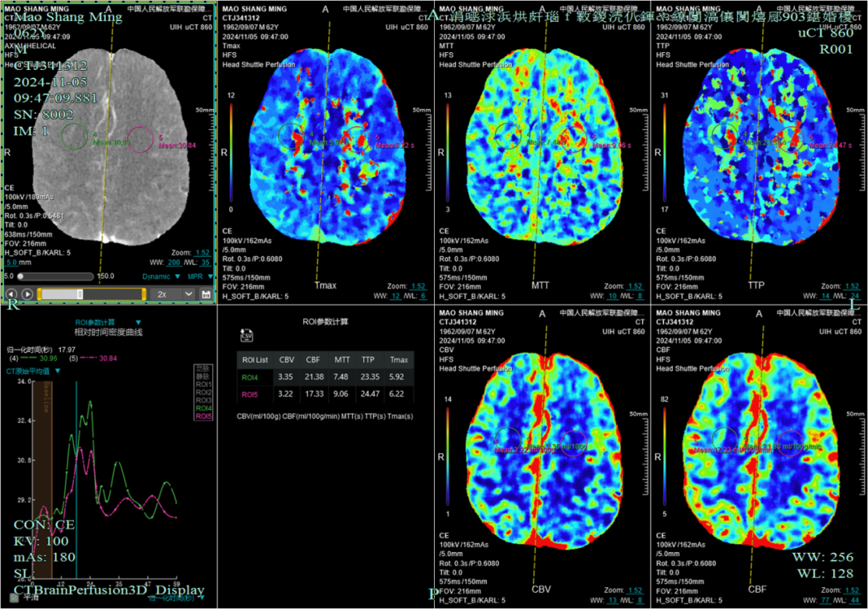Click the slab thickness slider handle
The image size is (868, 609).
(21, 276)
